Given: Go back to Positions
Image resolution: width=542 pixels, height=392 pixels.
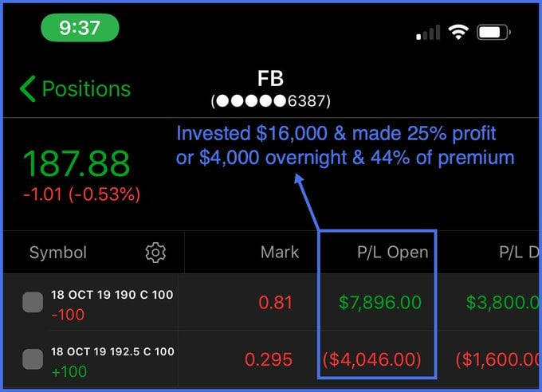Looking at the screenshot, I should point(85,88).
